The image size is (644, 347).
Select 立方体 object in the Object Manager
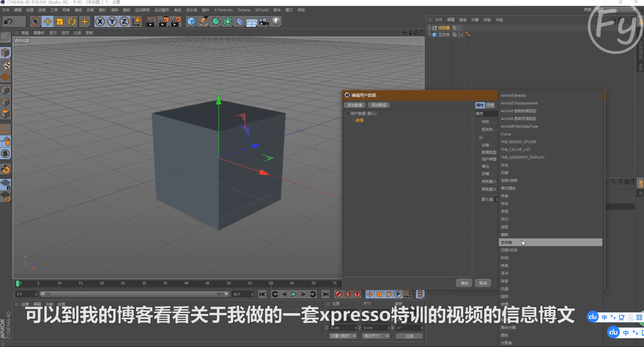click(444, 35)
